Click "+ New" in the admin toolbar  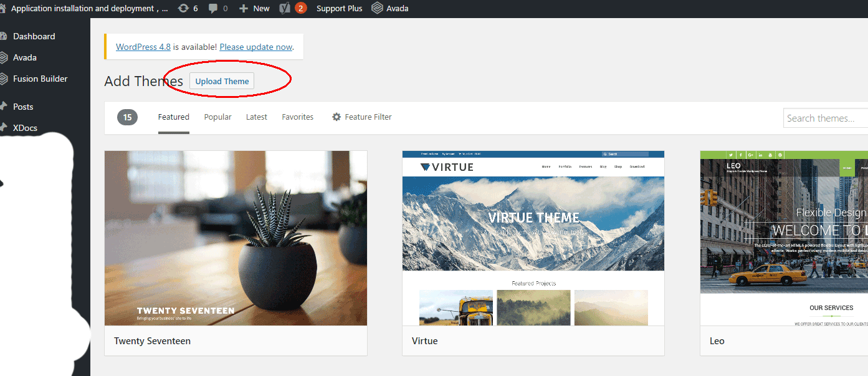coord(254,8)
